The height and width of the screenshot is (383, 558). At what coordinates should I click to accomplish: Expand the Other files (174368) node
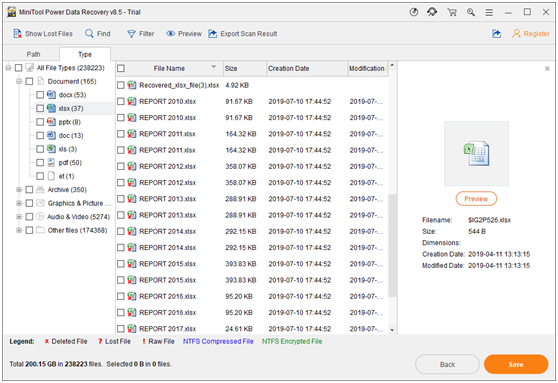point(19,230)
